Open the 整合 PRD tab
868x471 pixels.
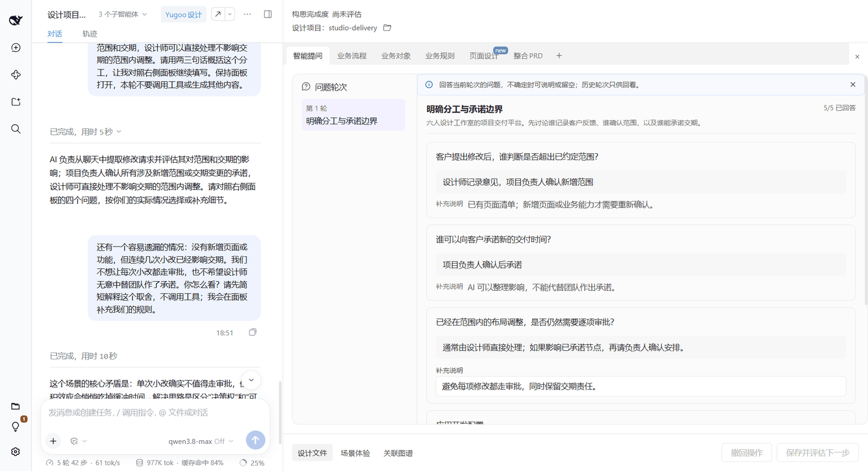pyautogui.click(x=528, y=55)
